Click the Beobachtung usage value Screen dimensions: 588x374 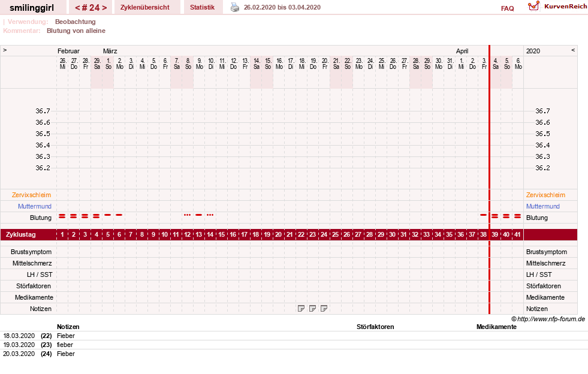[76, 22]
